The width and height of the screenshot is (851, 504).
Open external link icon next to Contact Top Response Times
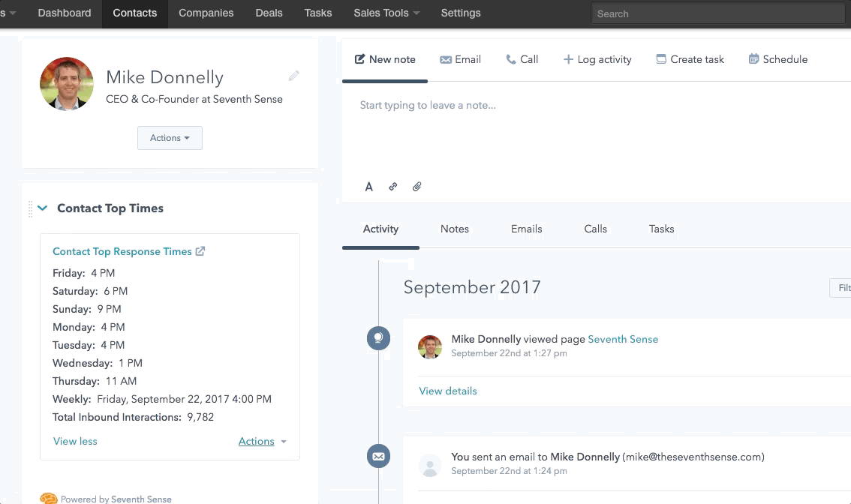pyautogui.click(x=200, y=251)
